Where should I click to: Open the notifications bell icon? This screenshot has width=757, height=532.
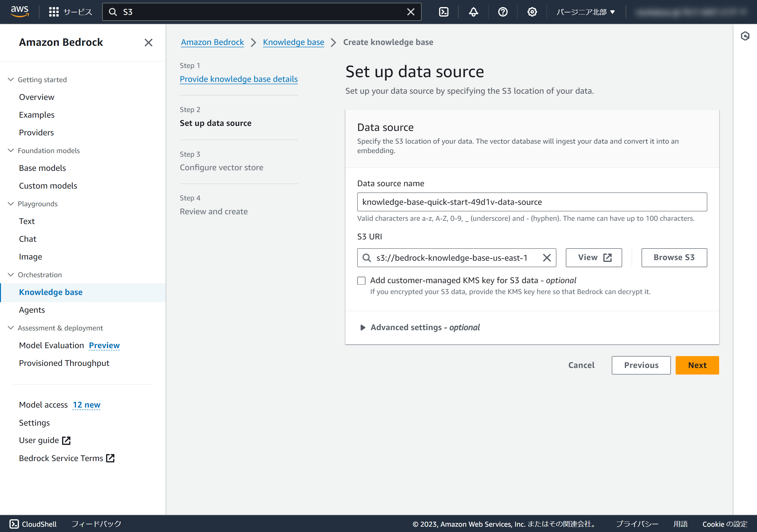[473, 12]
